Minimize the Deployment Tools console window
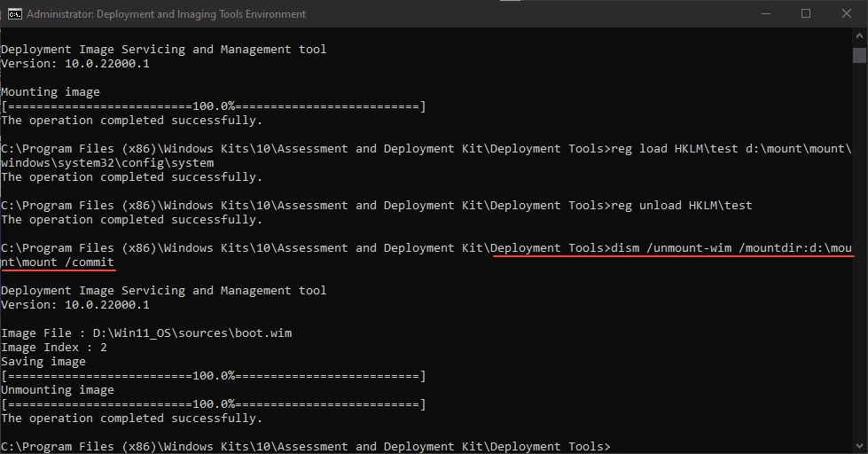The image size is (868, 454). [x=765, y=14]
